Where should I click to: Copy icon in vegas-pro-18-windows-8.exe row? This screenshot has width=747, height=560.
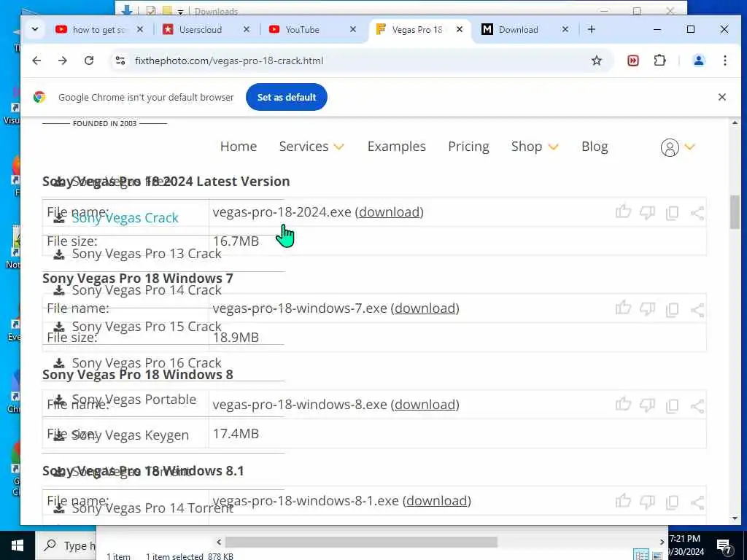(672, 405)
